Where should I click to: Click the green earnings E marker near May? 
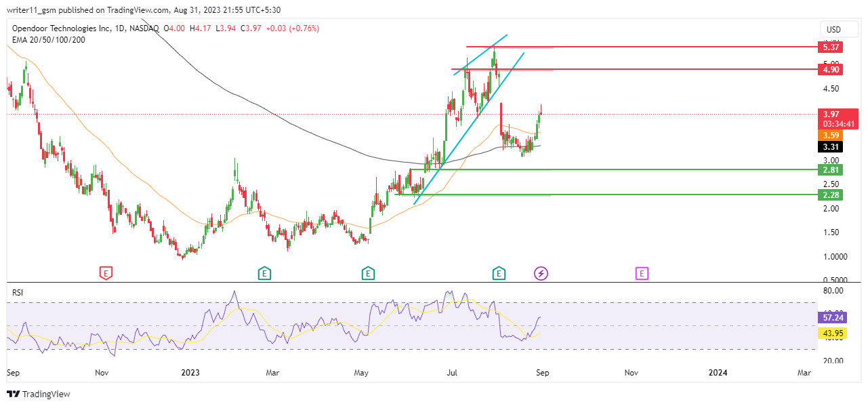[367, 273]
